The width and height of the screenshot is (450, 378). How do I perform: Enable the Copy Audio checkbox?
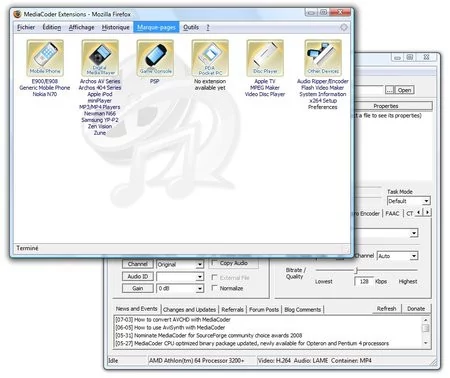point(215,263)
